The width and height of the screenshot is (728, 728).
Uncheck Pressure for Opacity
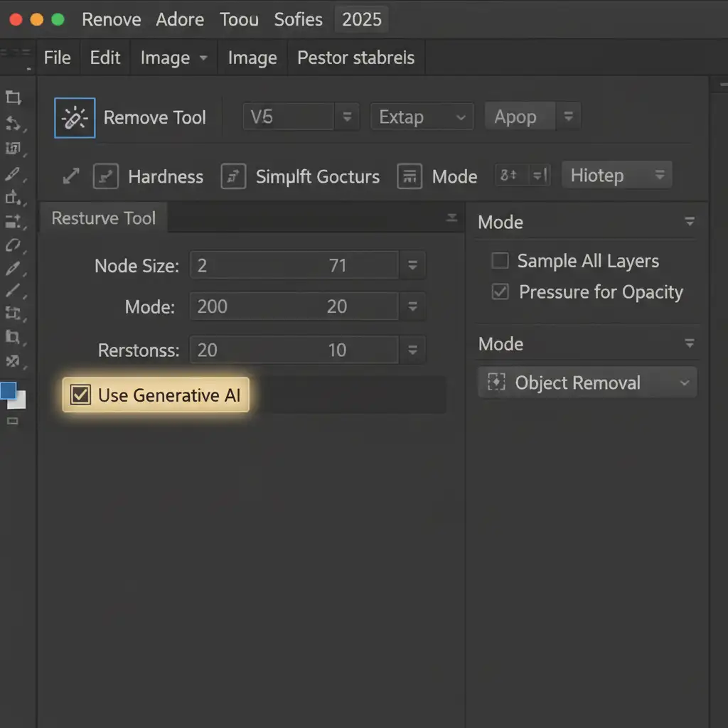coord(500,292)
